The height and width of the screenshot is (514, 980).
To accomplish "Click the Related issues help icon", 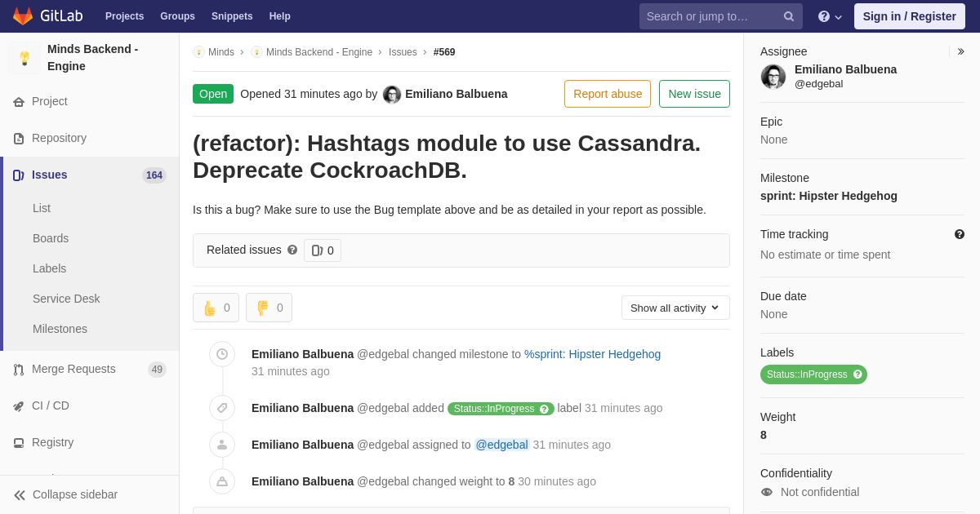I will 292,250.
